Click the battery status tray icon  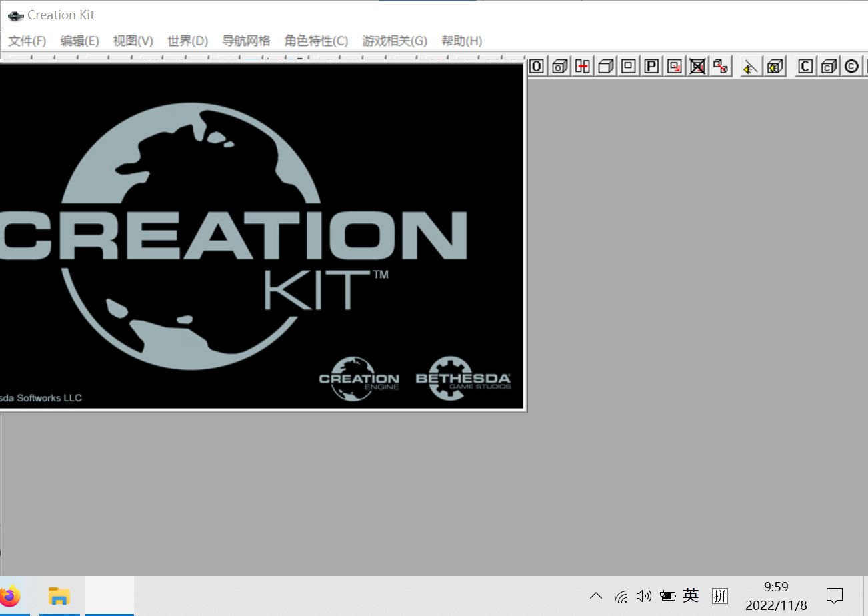point(667,596)
